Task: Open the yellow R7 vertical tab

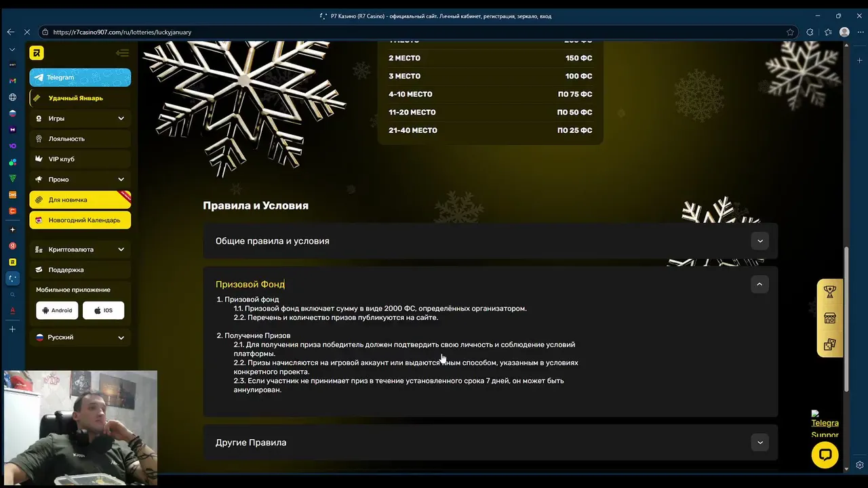Action: (x=12, y=262)
